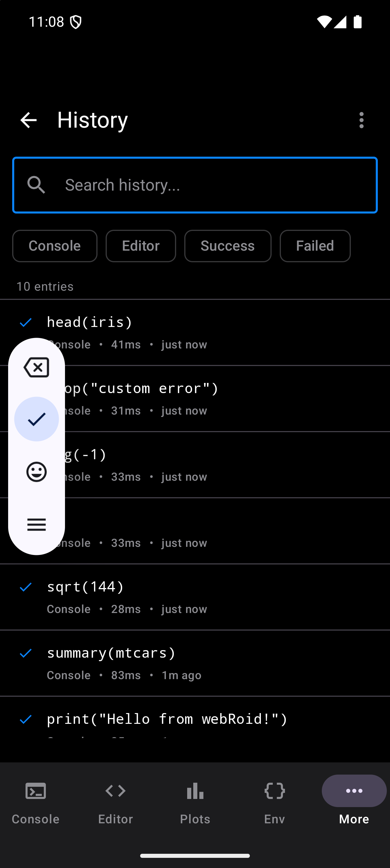Open the three-dot overflow menu
390x868 pixels.
point(361,120)
